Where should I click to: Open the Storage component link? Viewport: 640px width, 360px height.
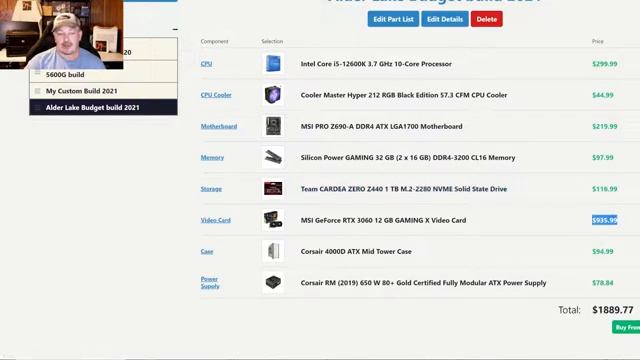point(211,189)
